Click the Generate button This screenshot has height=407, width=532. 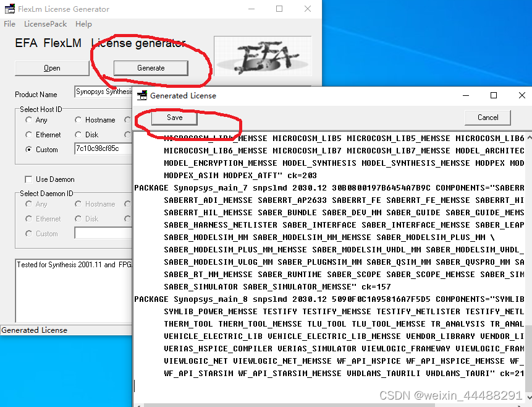(x=151, y=68)
